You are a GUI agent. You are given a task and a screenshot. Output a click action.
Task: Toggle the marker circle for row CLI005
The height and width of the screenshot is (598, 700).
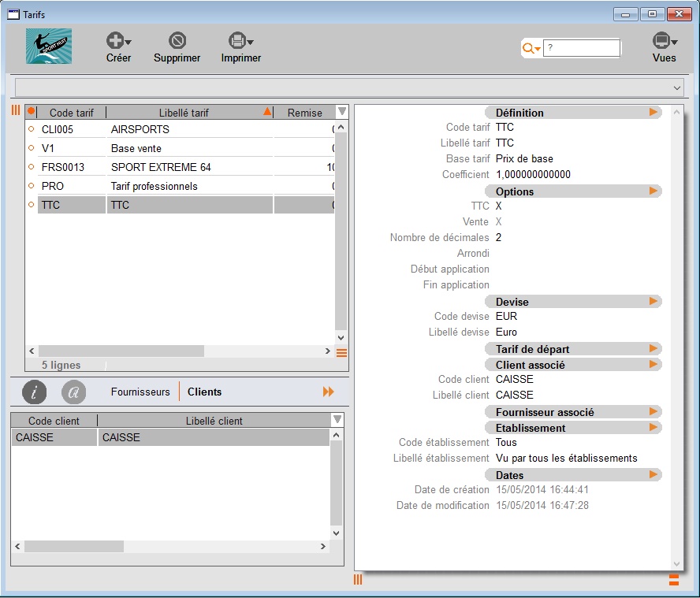click(31, 129)
